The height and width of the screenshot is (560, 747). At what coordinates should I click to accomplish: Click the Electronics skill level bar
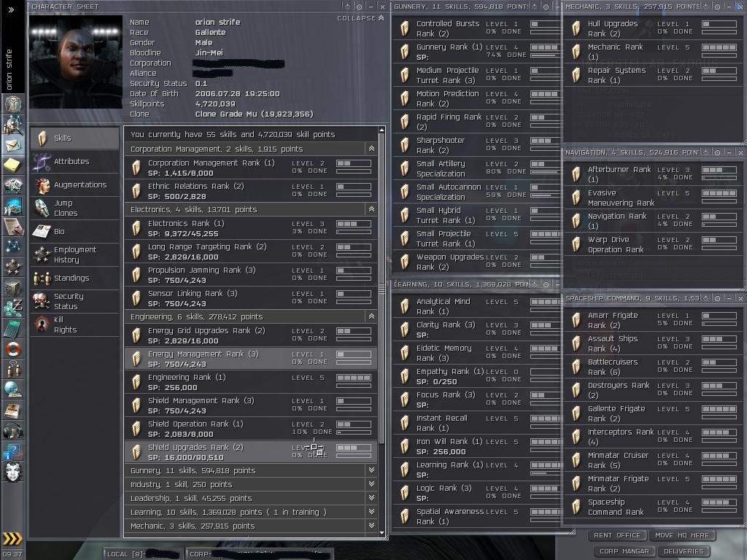click(354, 224)
